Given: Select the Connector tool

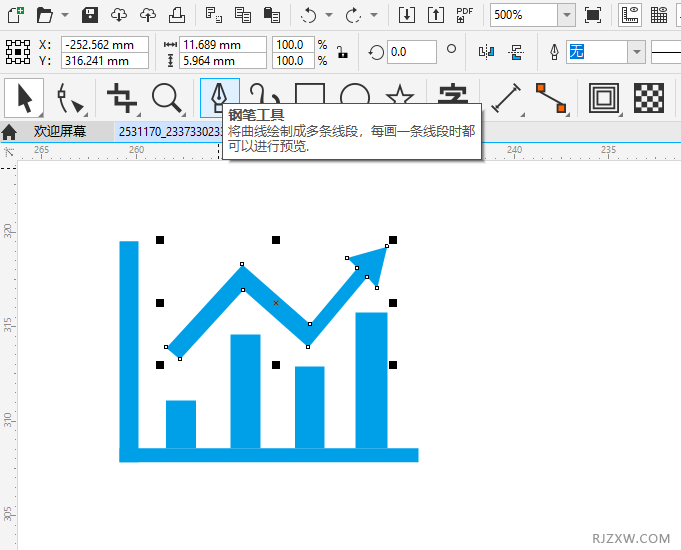Looking at the screenshot, I should tap(552, 98).
